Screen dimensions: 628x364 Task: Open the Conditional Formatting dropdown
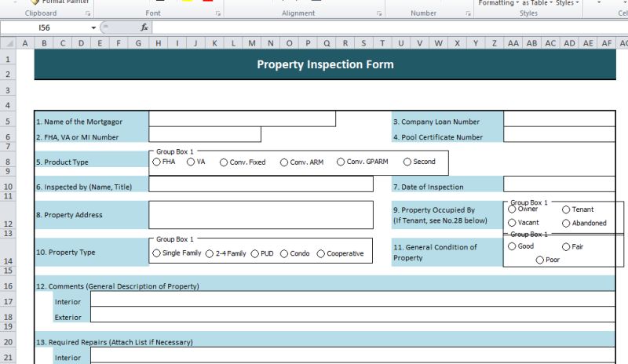click(x=498, y=3)
